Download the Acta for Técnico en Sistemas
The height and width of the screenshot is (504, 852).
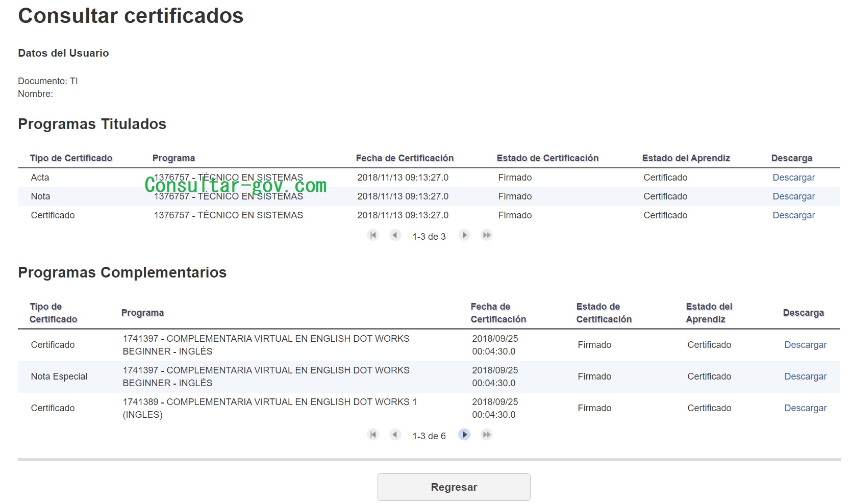pyautogui.click(x=793, y=178)
